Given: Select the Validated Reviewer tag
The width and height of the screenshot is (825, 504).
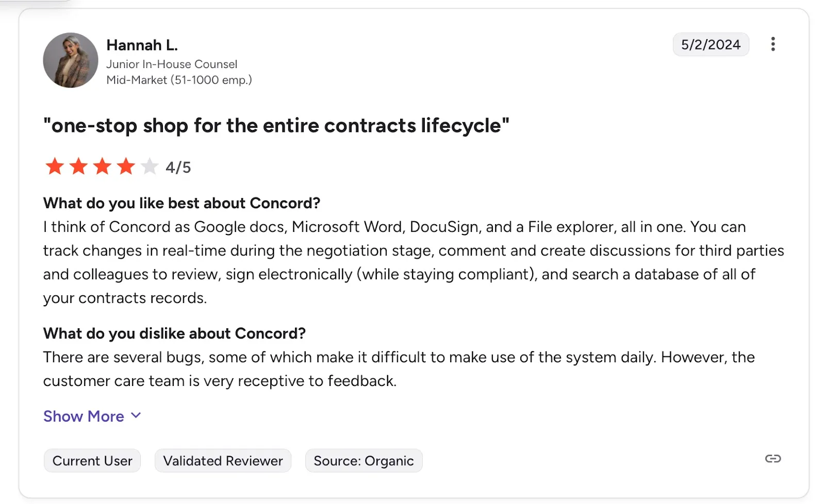Looking at the screenshot, I should point(222,460).
